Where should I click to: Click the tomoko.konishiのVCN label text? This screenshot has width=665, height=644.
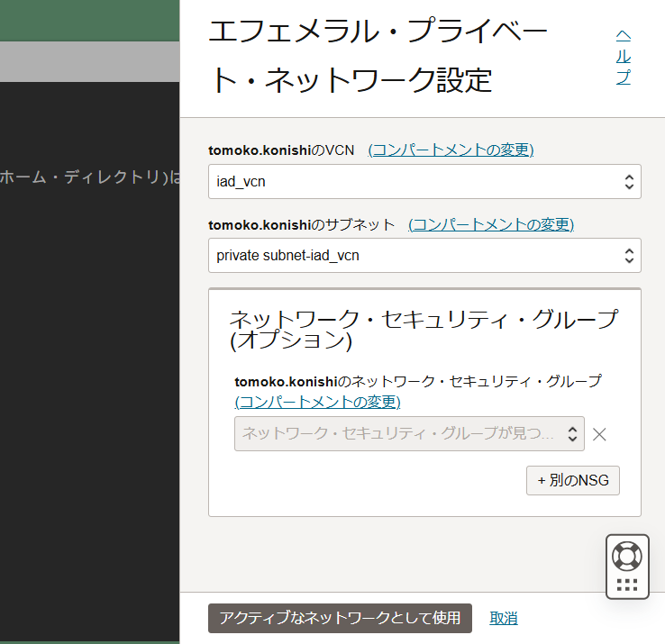coord(281,150)
